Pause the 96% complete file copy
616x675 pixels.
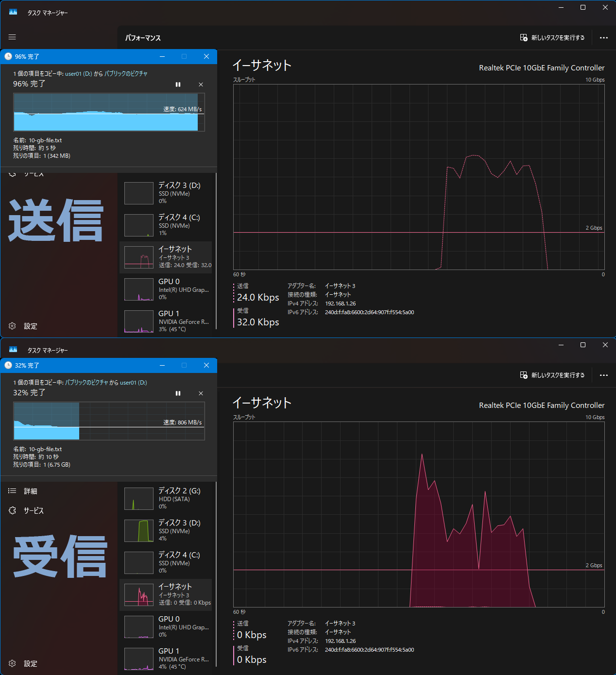[x=178, y=84]
